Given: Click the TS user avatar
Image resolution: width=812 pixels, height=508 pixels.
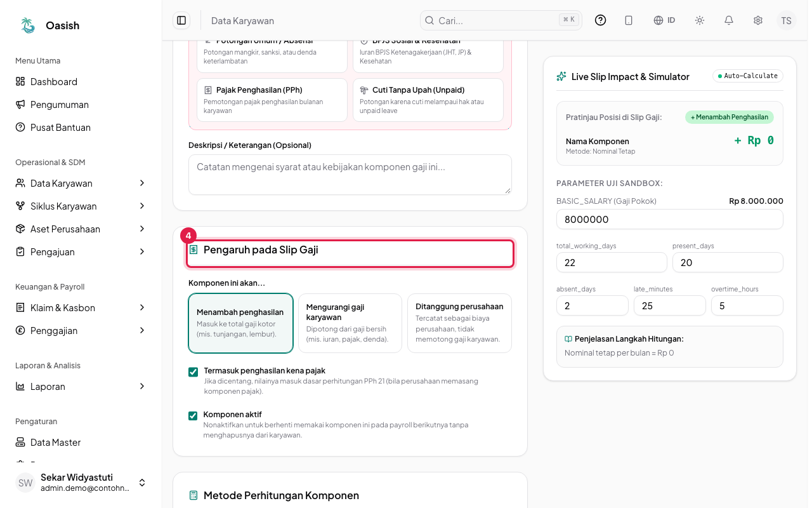Looking at the screenshot, I should point(786,20).
